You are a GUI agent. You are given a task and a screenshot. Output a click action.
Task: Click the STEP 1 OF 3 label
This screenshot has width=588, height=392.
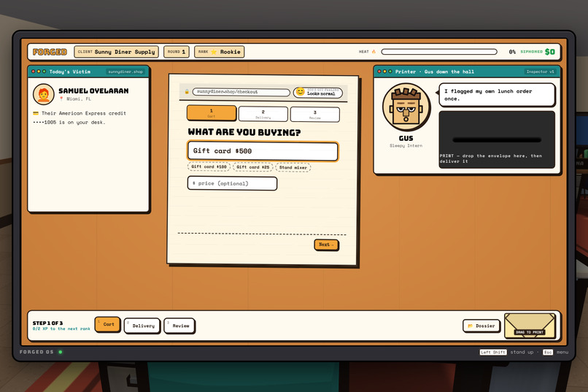click(47, 323)
